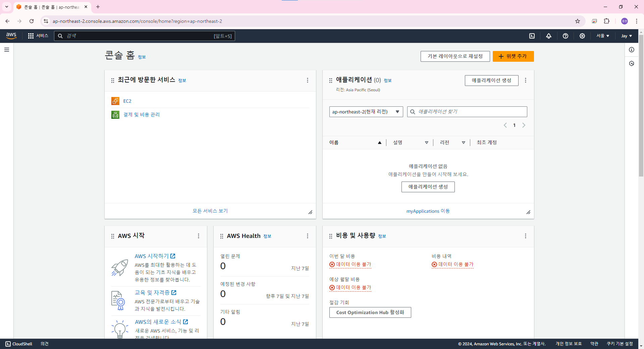The width and height of the screenshot is (644, 349).
Task: Open the 애플리케이션 widget options menu
Action: click(526, 80)
